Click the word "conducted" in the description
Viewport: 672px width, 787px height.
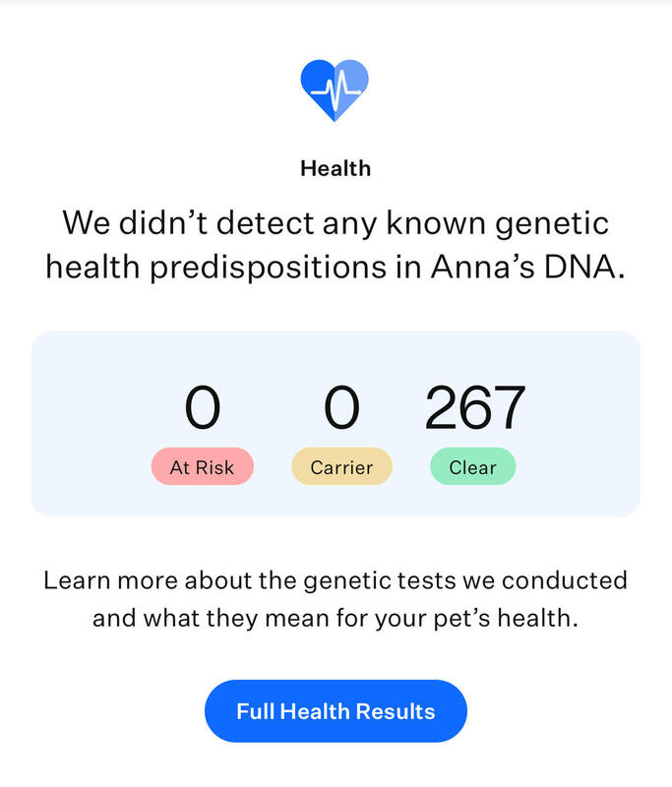[564, 580]
